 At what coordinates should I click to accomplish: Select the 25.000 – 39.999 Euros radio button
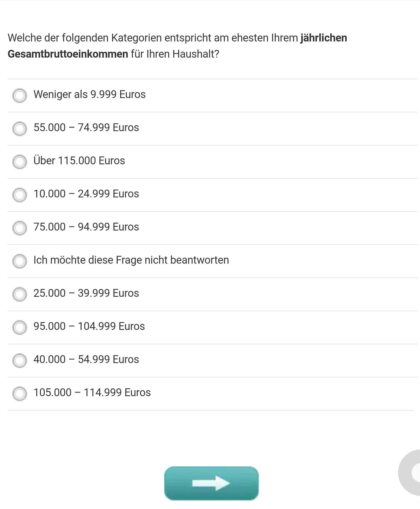pyautogui.click(x=20, y=294)
